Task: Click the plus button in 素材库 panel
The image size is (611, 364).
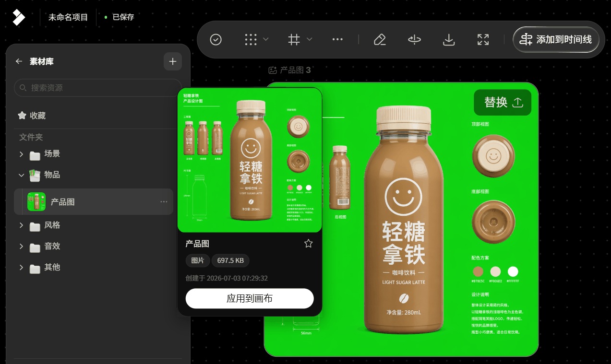Action: [173, 61]
